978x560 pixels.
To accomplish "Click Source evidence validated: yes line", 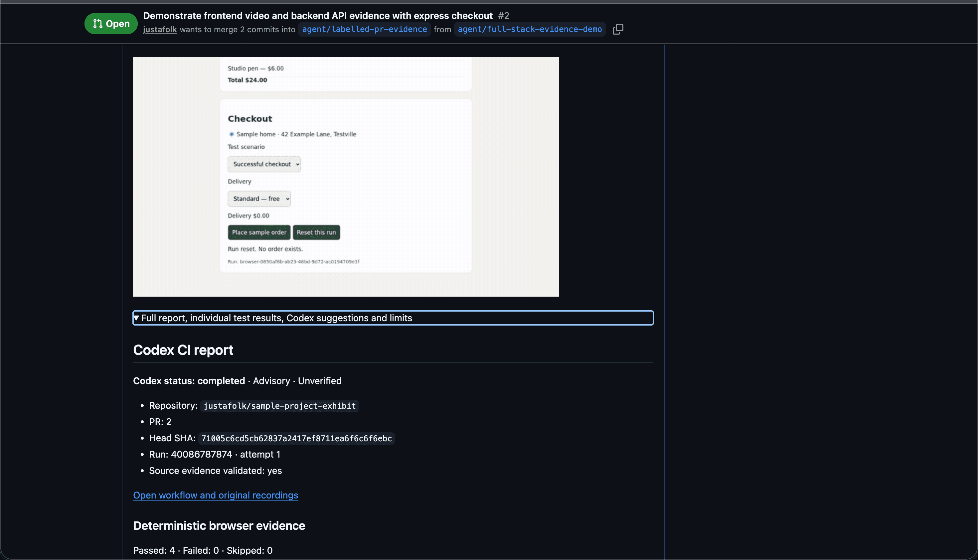I will click(x=215, y=471).
